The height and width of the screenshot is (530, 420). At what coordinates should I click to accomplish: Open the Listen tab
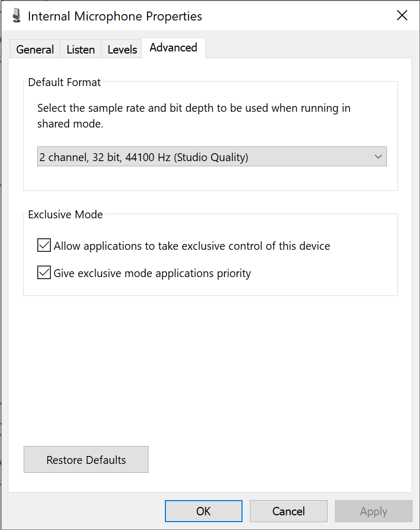point(80,49)
